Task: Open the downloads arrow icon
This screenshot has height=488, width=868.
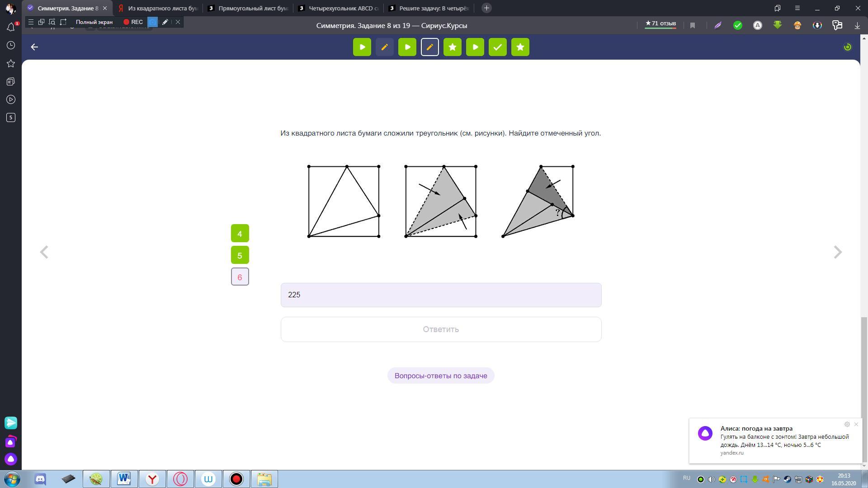Action: point(857,25)
